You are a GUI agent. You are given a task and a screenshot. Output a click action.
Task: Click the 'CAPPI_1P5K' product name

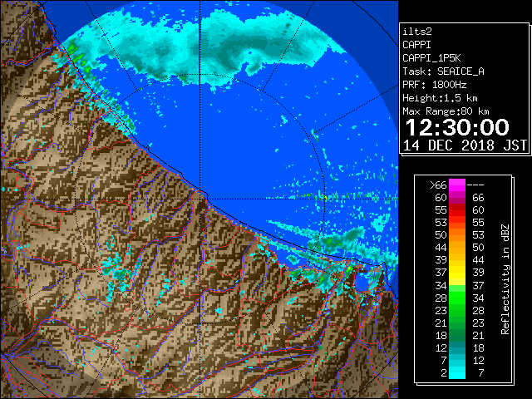tap(431, 58)
